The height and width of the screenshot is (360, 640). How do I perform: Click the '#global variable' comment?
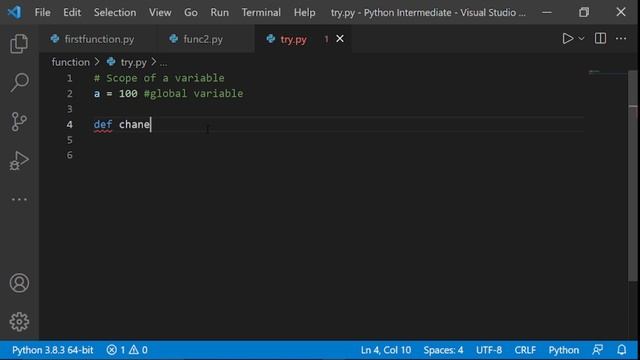pyautogui.click(x=193, y=93)
